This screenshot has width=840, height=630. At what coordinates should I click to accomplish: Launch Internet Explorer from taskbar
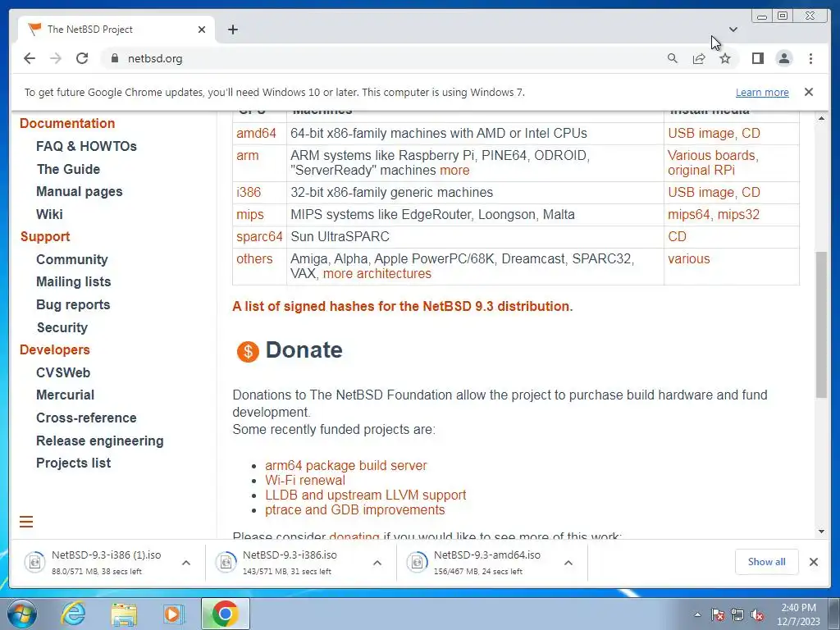(x=73, y=614)
